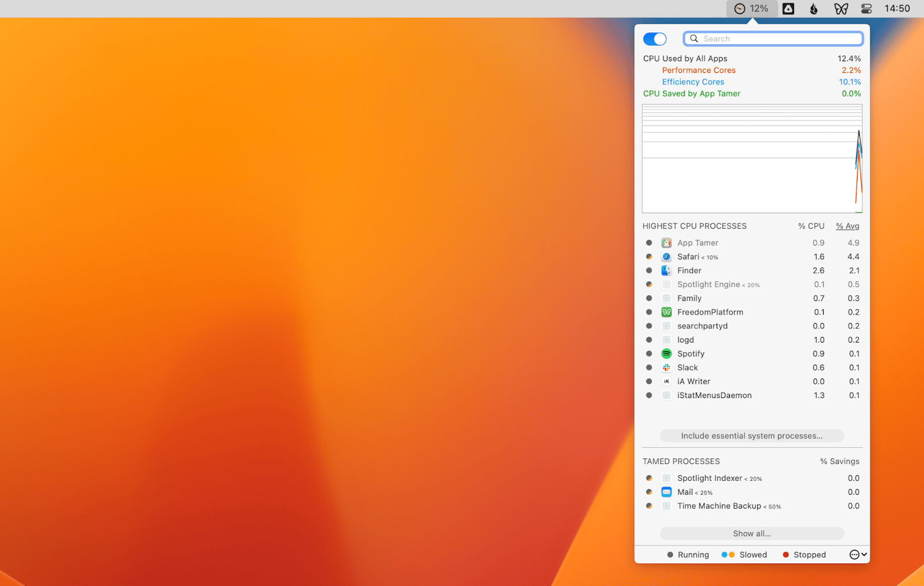Viewport: 924px width, 586px height.
Task: Click the % Savings column header
Action: [840, 461]
